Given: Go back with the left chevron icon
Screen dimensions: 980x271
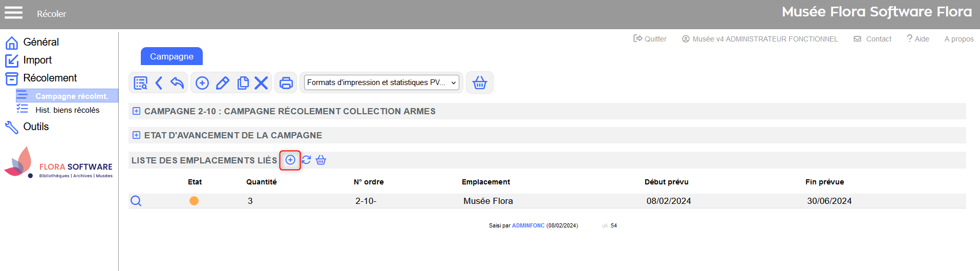Looking at the screenshot, I should click(x=159, y=83).
